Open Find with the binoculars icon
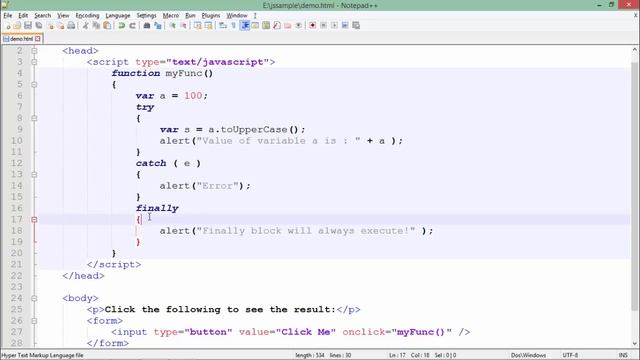The height and width of the screenshot is (360, 640). [x=147, y=26]
